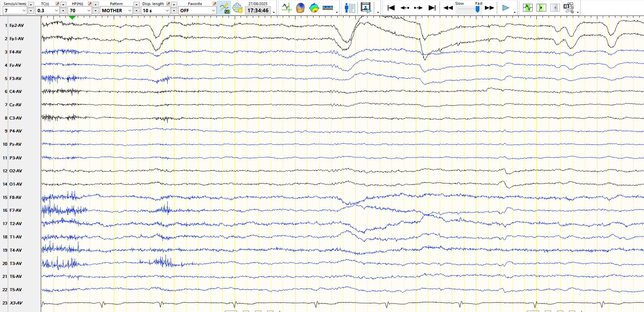
Task: Toggle the green page forward marker button
Action: pyautogui.click(x=541, y=8)
